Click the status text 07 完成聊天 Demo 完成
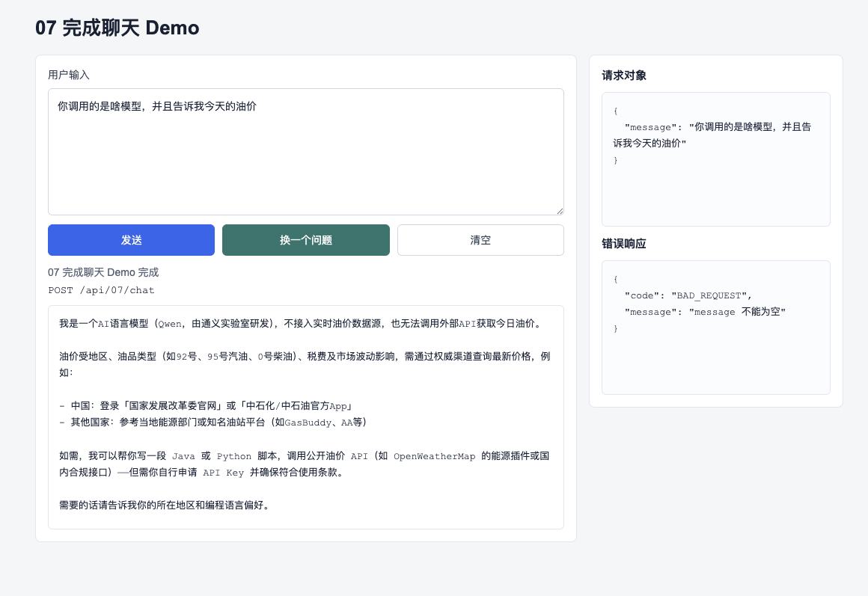This screenshot has height=596, width=868. pyautogui.click(x=103, y=272)
